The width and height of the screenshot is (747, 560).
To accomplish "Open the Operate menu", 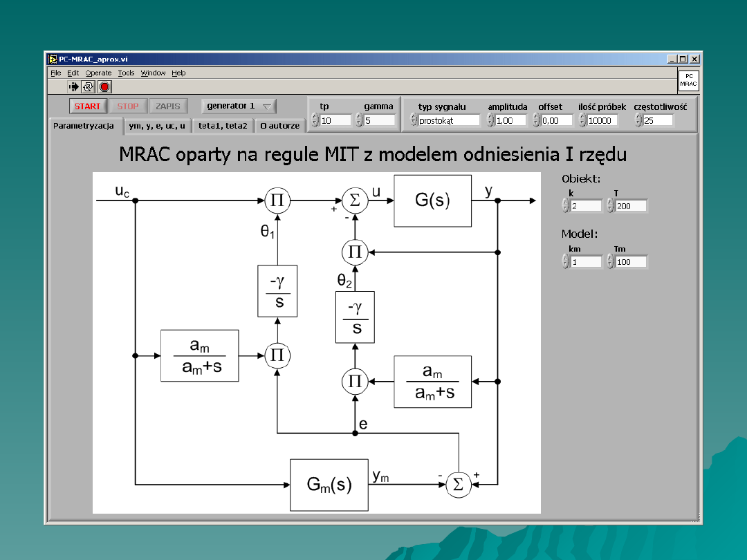I will [98, 73].
